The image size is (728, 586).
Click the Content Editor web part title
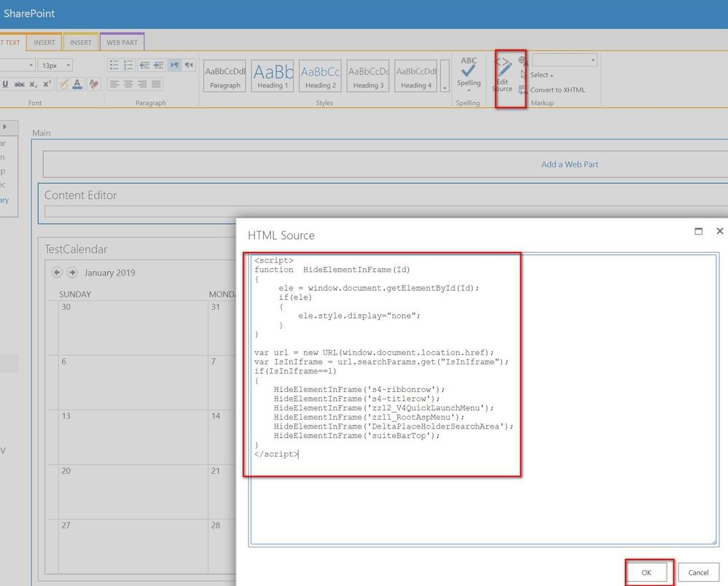[x=80, y=195]
